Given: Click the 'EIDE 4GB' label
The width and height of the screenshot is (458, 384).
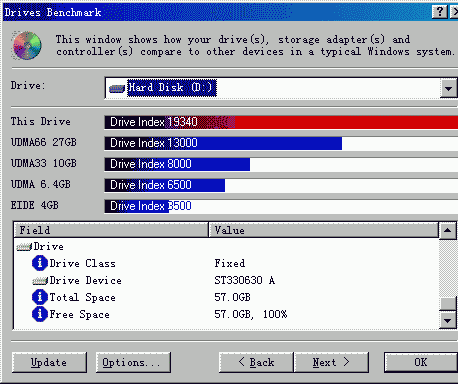Looking at the screenshot, I should point(35,205).
